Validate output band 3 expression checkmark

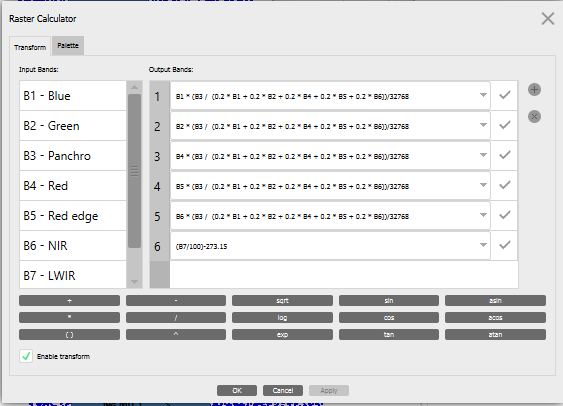(x=504, y=155)
